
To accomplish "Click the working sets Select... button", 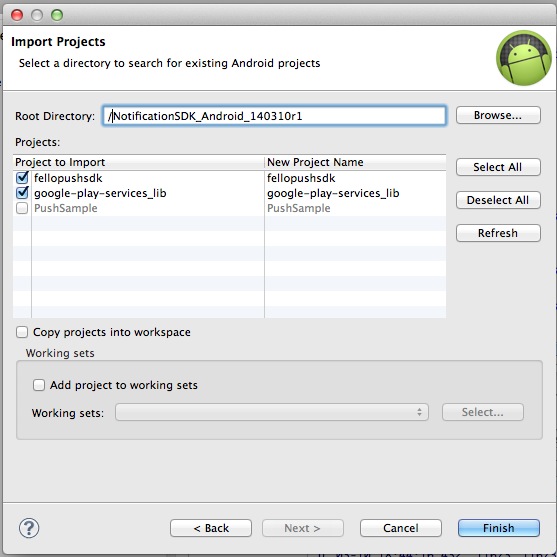I will pyautogui.click(x=483, y=412).
